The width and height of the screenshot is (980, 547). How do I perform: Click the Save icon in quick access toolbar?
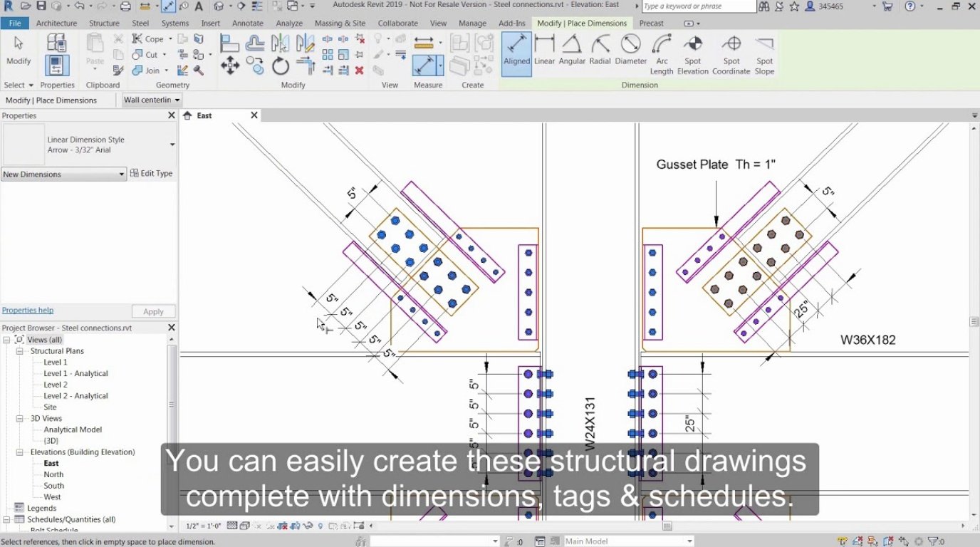point(41,6)
